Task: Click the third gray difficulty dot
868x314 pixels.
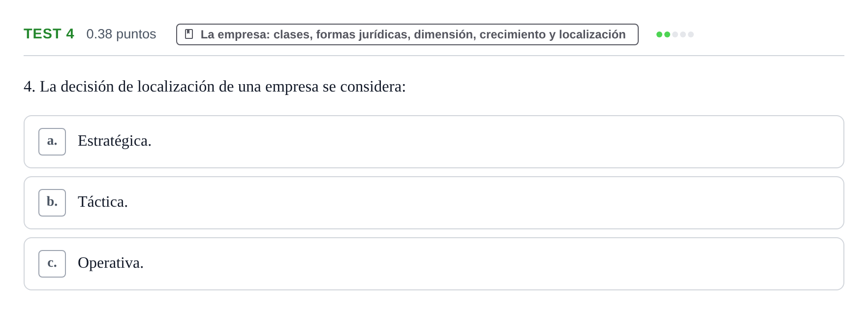Action: (675, 34)
